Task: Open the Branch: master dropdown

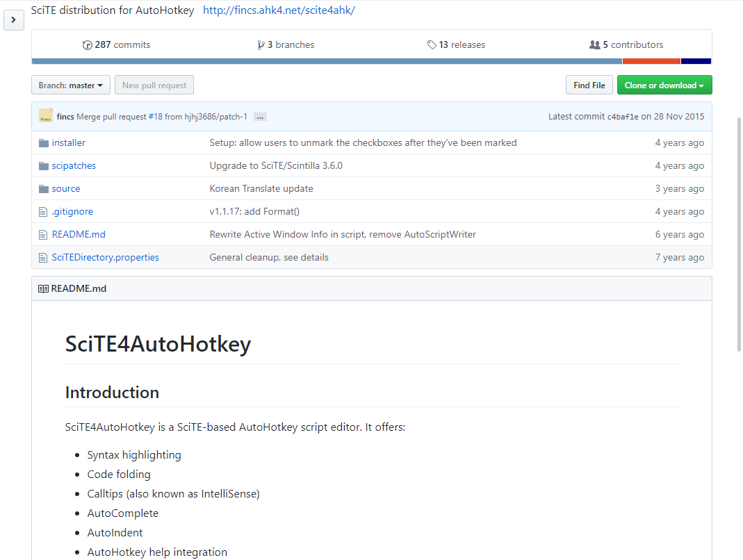Action: click(71, 85)
